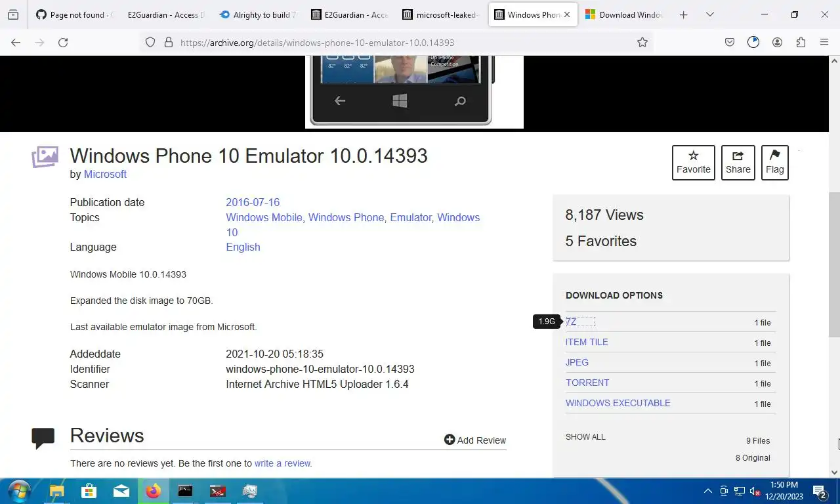840x504 pixels.
Task: Open a new tab with plus icon
Action: (683, 14)
